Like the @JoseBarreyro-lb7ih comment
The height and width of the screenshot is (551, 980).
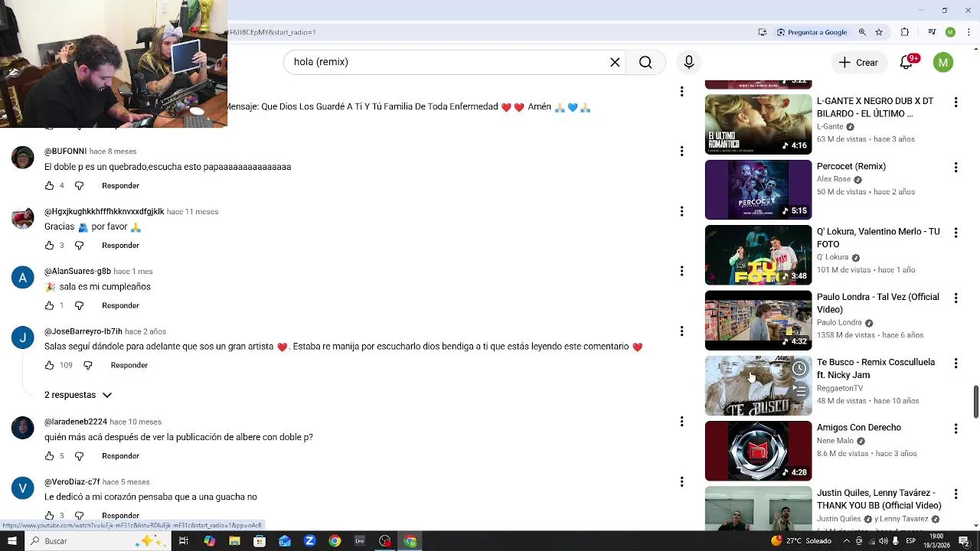click(49, 366)
